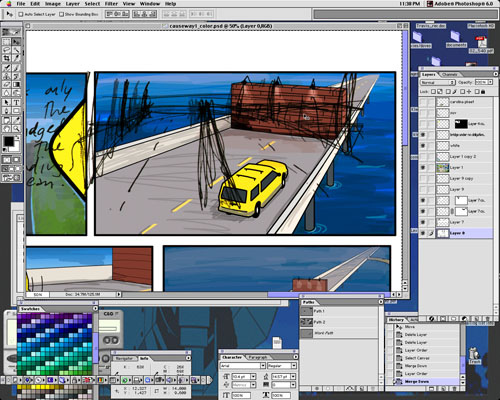Toggle the Show Bounding Box checkbox

coord(61,14)
